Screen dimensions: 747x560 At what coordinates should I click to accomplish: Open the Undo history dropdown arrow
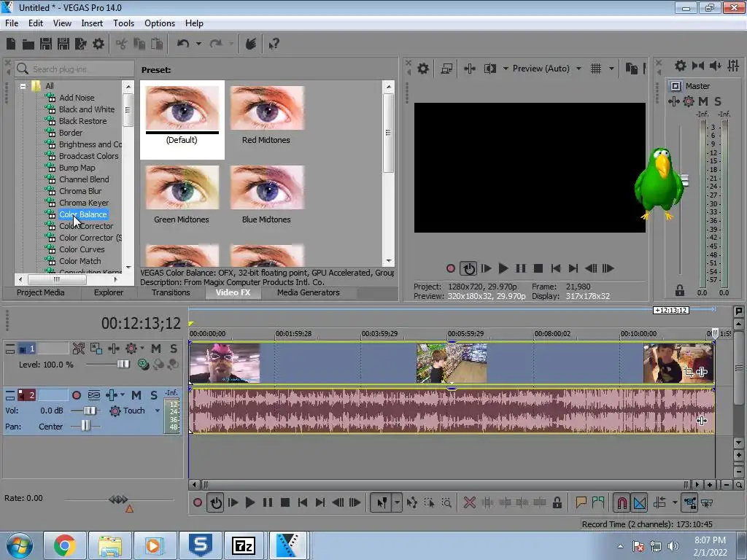coord(198,44)
